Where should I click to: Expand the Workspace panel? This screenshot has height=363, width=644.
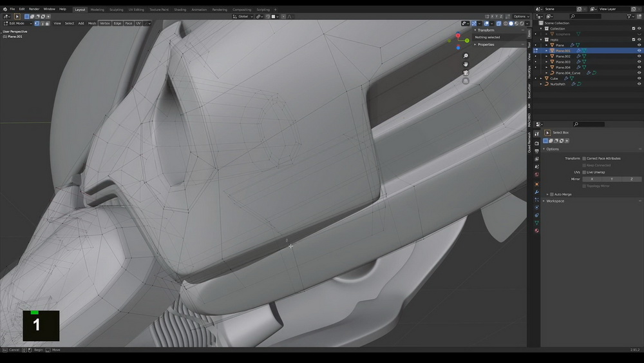(555, 201)
